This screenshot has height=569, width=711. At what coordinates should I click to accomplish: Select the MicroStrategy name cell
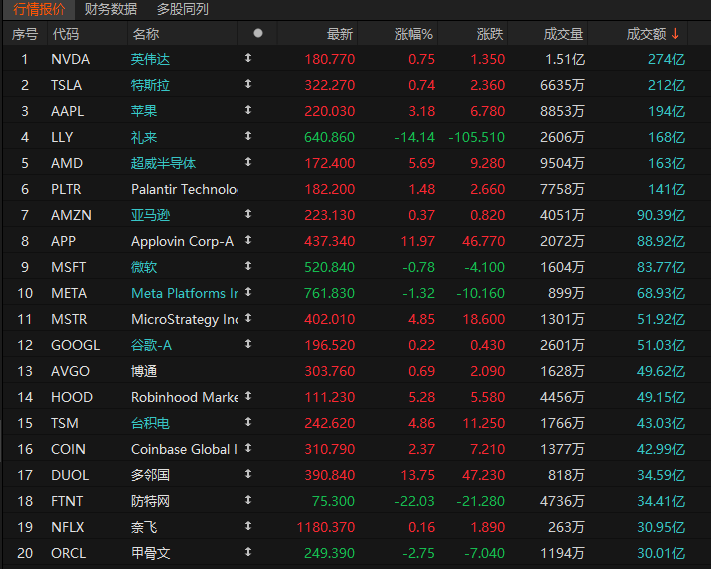[x=185, y=319]
